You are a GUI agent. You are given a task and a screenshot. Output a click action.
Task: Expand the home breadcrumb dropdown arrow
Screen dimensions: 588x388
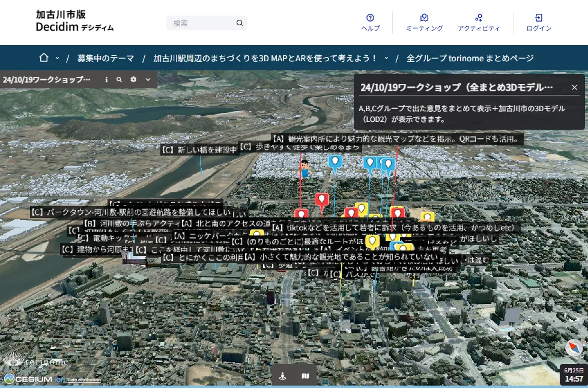(57, 58)
